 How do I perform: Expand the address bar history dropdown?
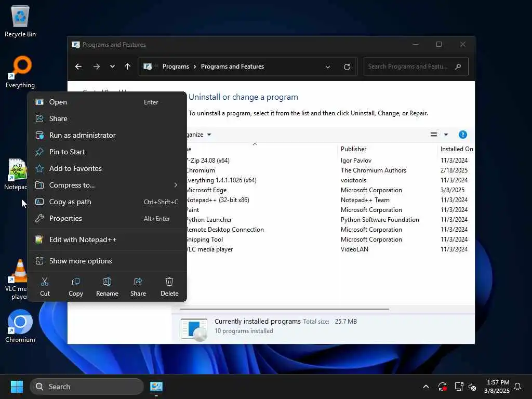(328, 67)
